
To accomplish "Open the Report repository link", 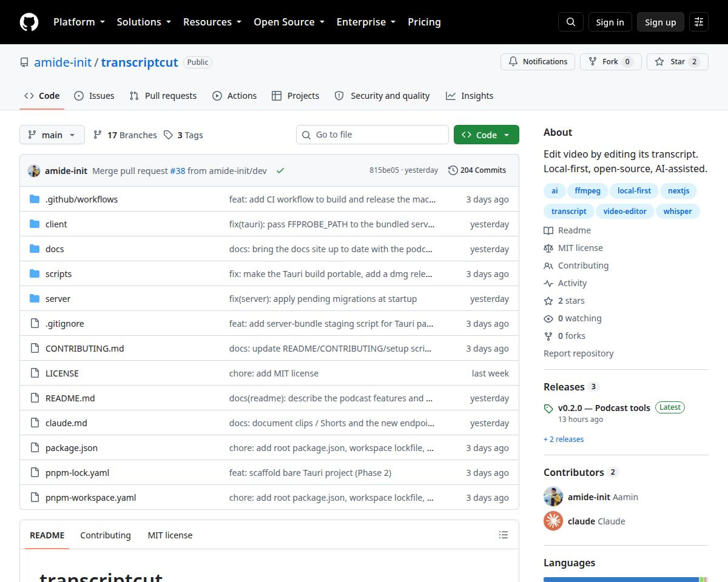I will coord(579,353).
